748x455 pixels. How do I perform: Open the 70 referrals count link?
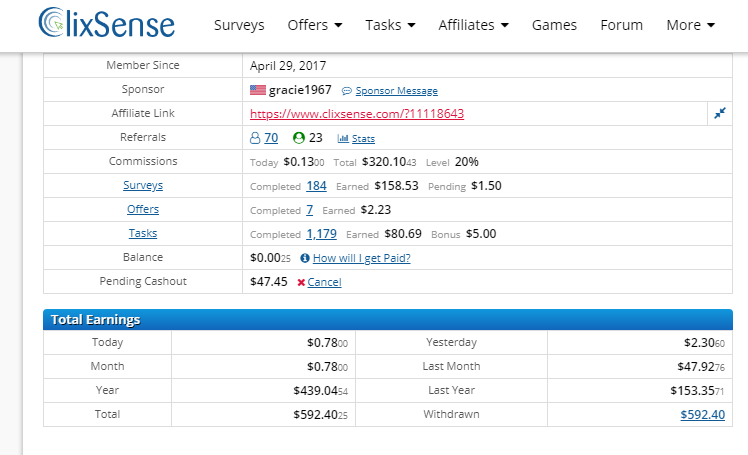tap(271, 138)
